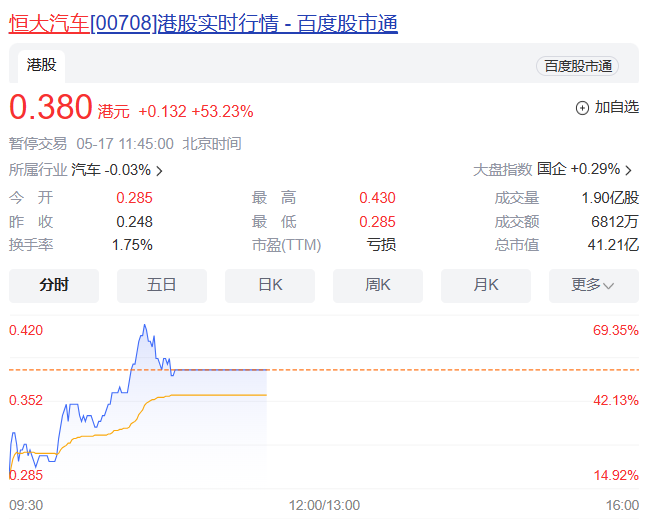Viewport: 657px width, 519px height.
Task: Open the 恒大汽车[00708]港股实时行情 title link
Action: 203,23
